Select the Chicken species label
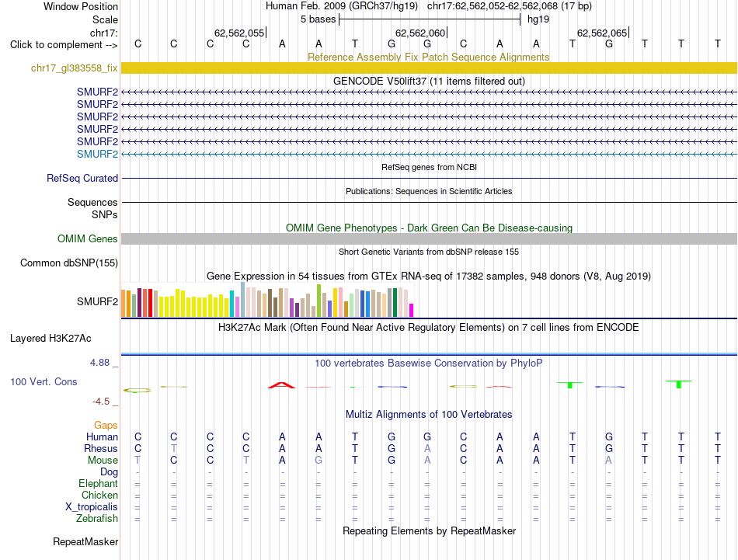 tap(99, 495)
